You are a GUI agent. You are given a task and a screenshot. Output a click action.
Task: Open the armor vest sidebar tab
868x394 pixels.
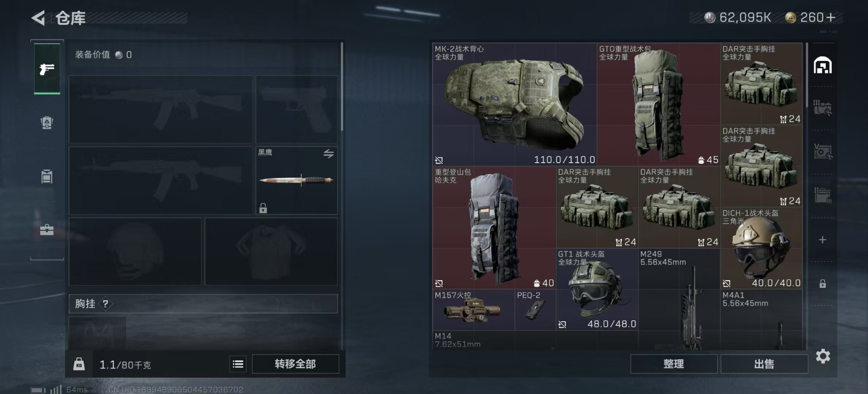47,122
